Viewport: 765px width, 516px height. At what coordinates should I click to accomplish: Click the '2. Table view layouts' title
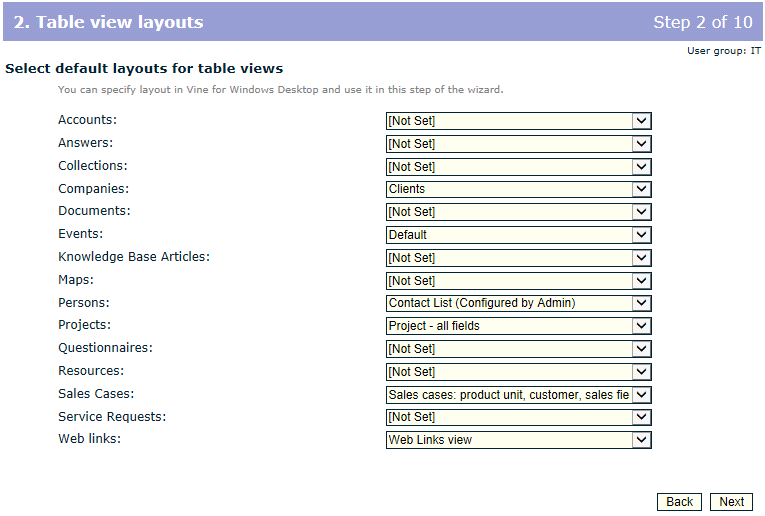point(108,22)
